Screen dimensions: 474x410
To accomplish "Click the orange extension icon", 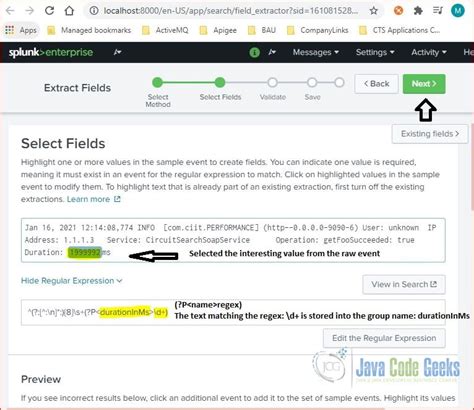I will pyautogui.click(x=398, y=11).
